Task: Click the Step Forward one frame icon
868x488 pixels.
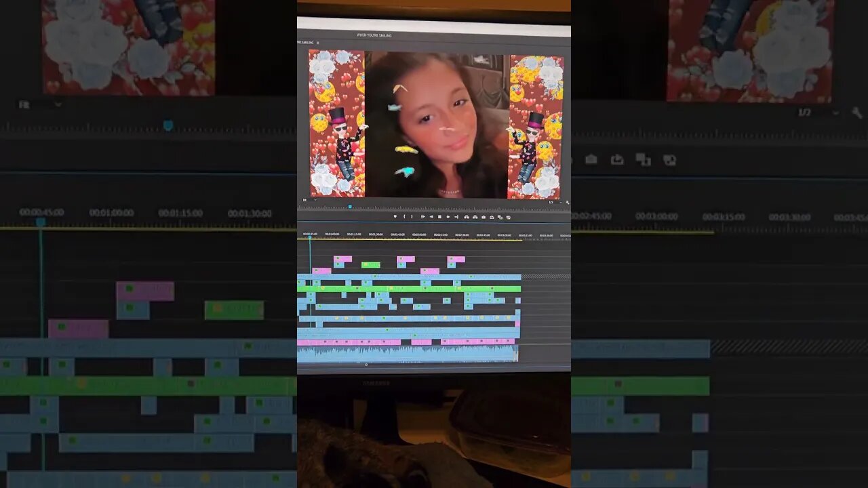Action: [448, 217]
